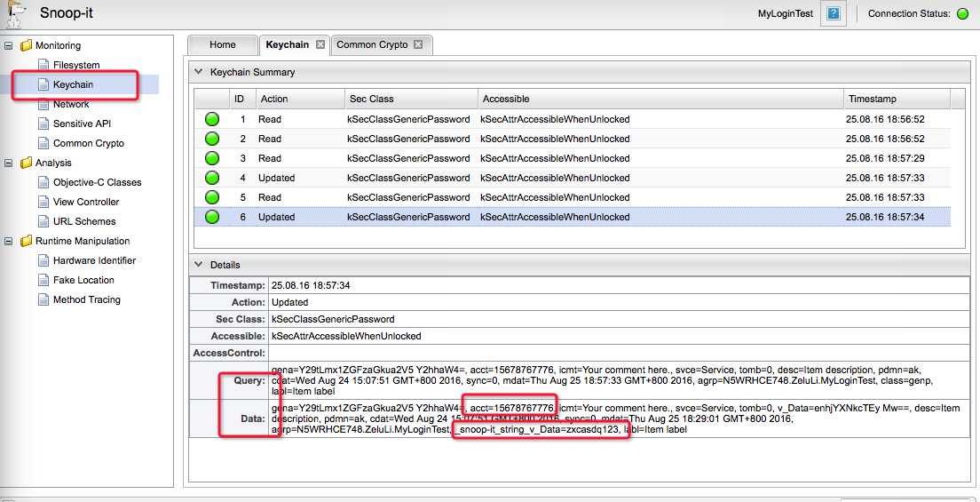Click the Data label in Details

[254, 418]
